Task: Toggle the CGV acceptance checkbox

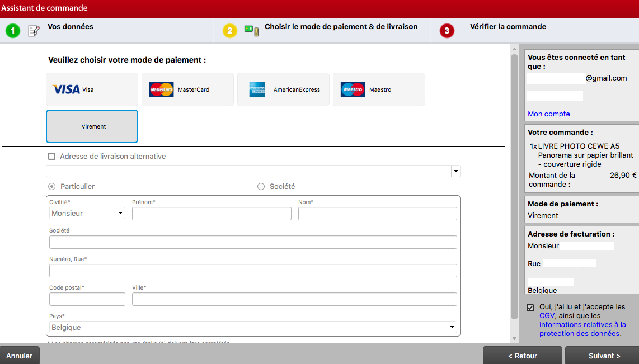Action: click(x=530, y=308)
